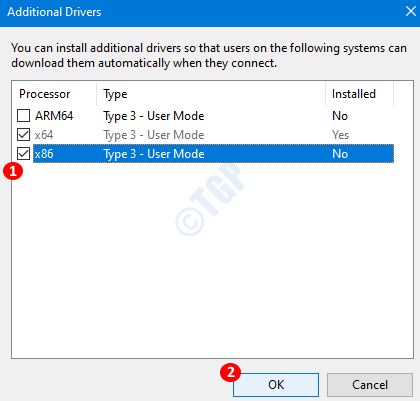Click OK to install selected drivers
Viewport: 420px width, 401px height.
coord(276,385)
